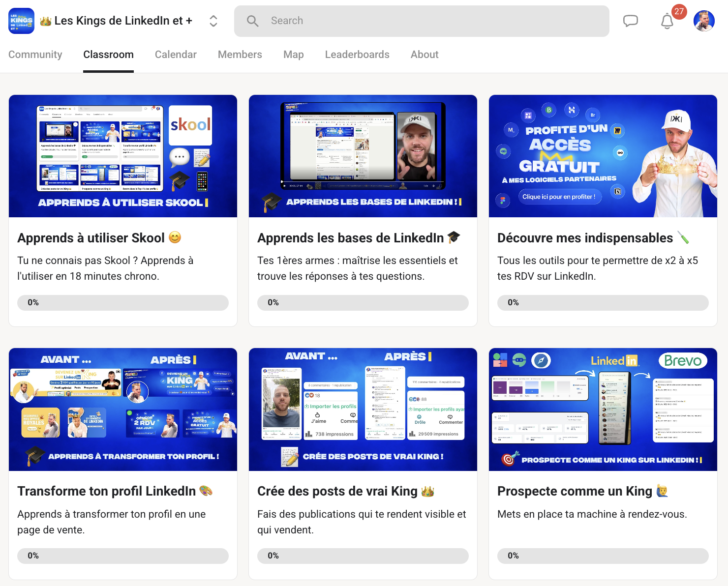This screenshot has height=586, width=728.
Task: Open the Apprends à utiliser Skool thumbnail
Action: (123, 156)
